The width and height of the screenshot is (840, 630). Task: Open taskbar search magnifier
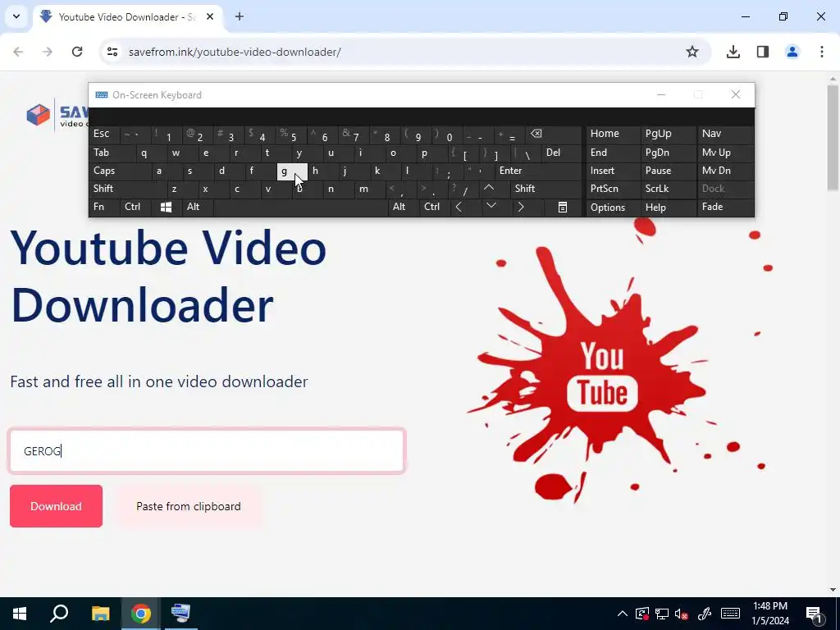click(59, 614)
